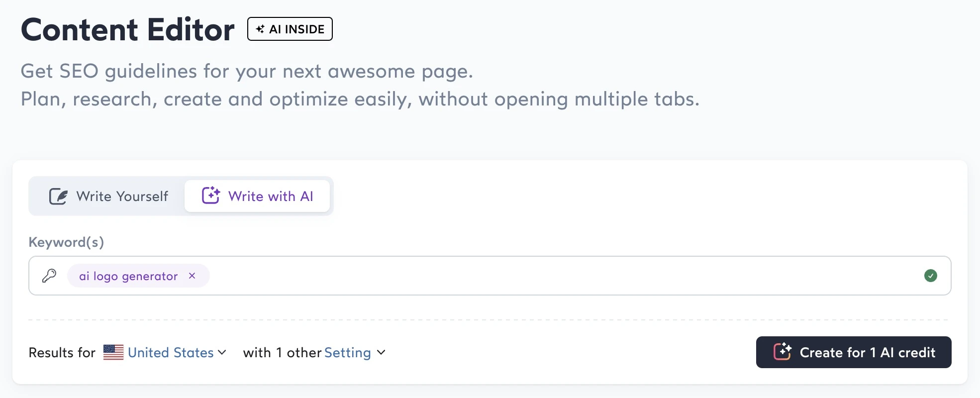Image resolution: width=980 pixels, height=398 pixels.
Task: Click the AI sparkles icon on Write with AI
Action: (211, 196)
